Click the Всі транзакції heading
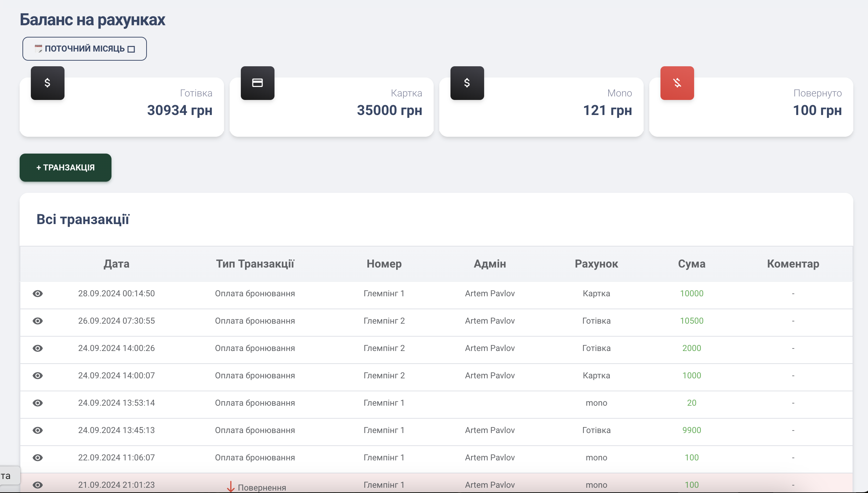The height and width of the screenshot is (493, 868). [83, 220]
